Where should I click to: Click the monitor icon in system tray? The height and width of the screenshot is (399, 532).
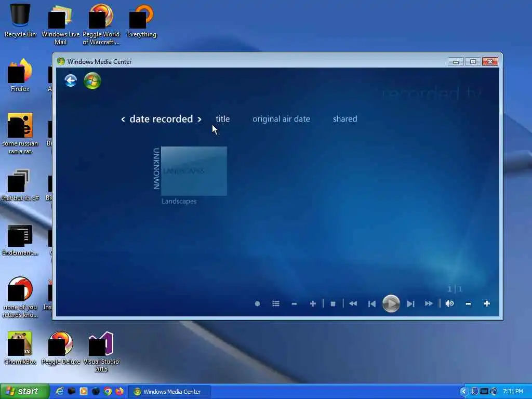[484, 392]
